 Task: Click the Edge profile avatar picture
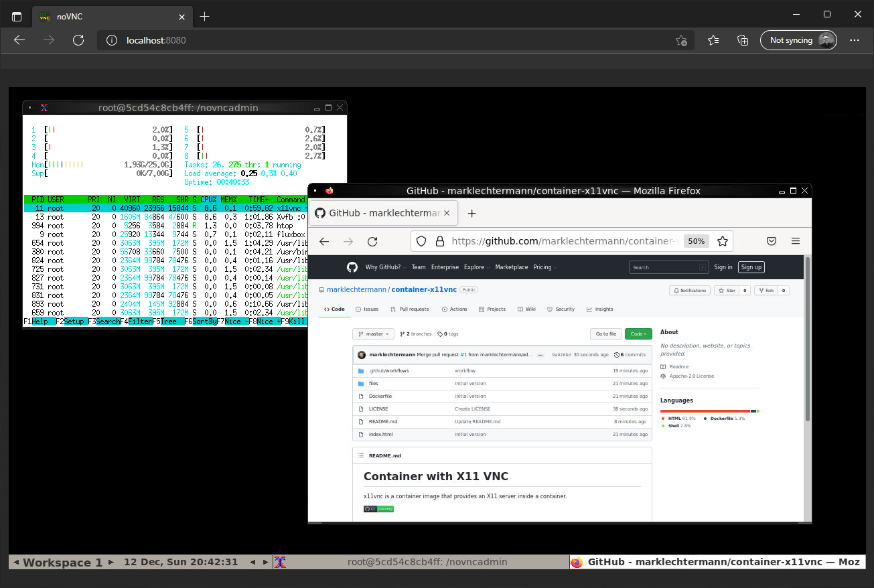[827, 40]
